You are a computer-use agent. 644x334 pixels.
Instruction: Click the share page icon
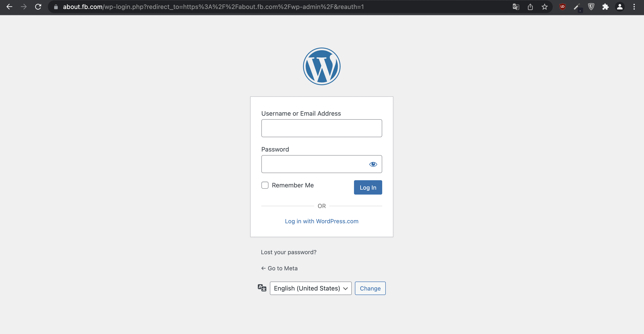tap(530, 7)
